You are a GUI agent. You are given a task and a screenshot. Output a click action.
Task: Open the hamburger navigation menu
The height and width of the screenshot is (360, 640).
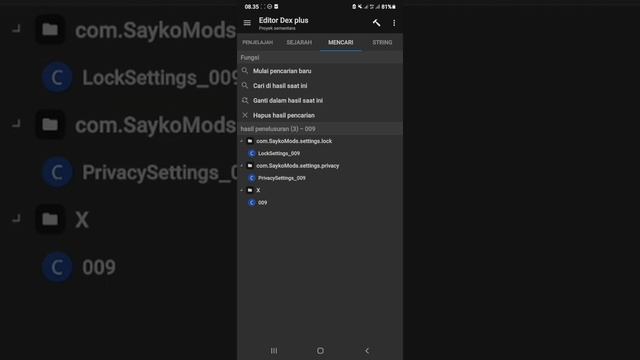[x=247, y=23]
